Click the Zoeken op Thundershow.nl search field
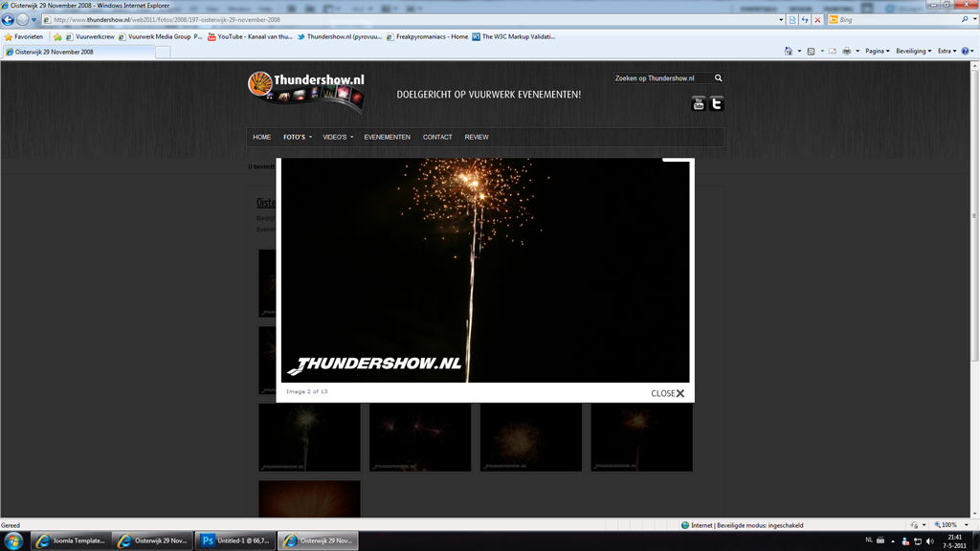 click(662, 78)
